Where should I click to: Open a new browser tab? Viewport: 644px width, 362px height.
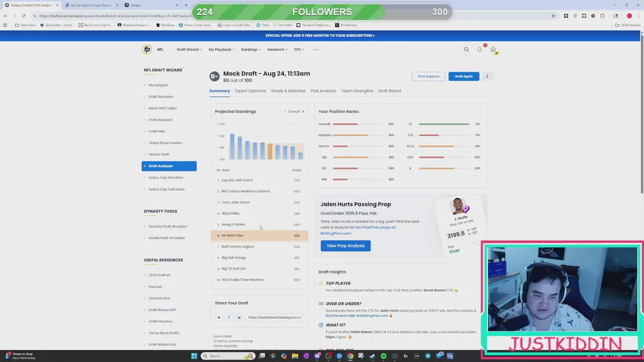click(186, 5)
